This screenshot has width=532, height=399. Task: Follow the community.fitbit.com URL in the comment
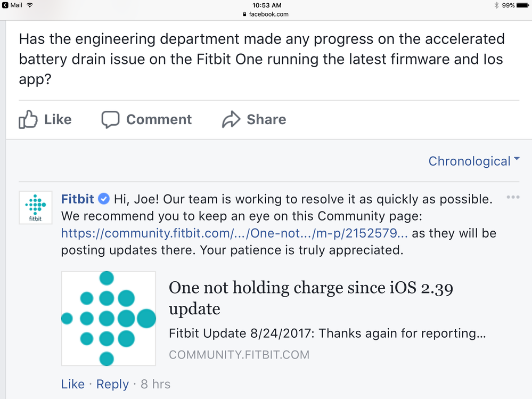point(235,233)
